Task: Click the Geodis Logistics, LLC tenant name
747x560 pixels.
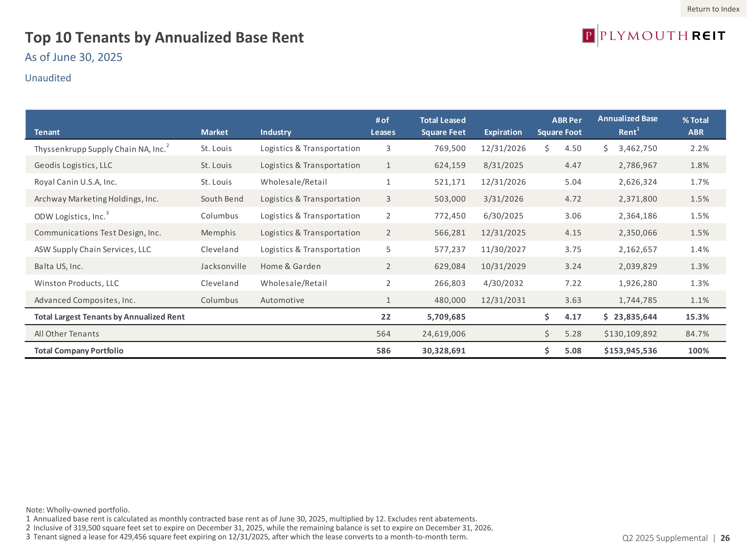Action: click(x=73, y=166)
